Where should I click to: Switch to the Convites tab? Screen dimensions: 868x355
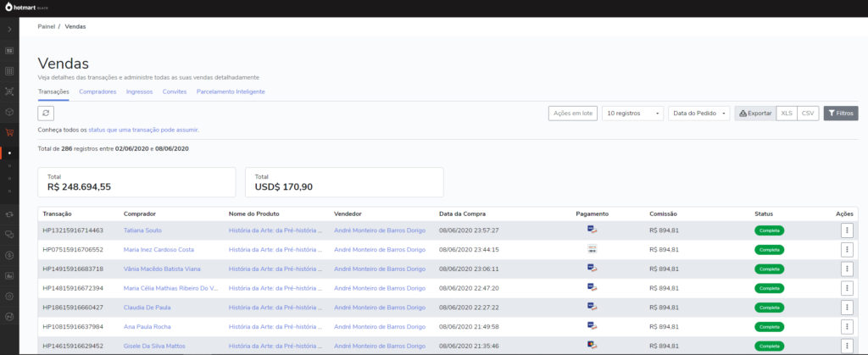pyautogui.click(x=175, y=92)
